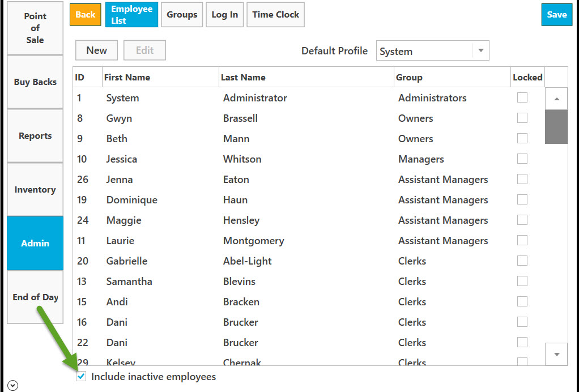Select employee Jessica in the list
The width and height of the screenshot is (579, 392).
tap(121, 159)
